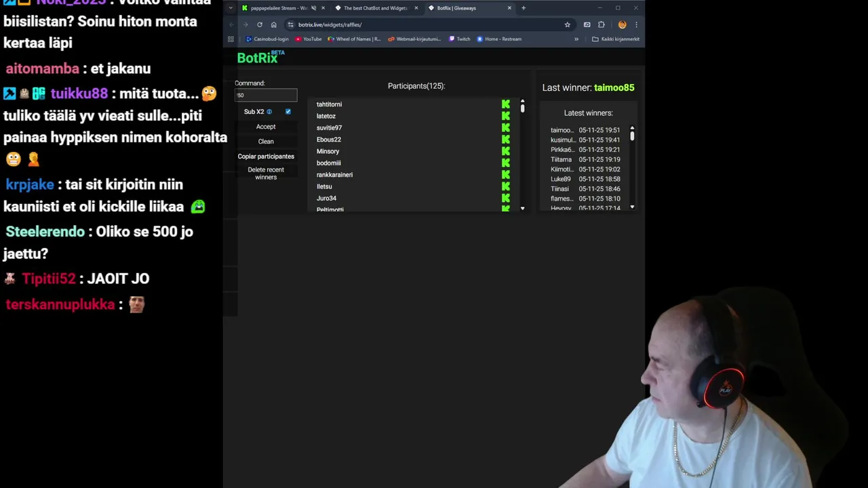Click the Kick icon beside Juro34
Screen dimensions: 868x488
(506, 198)
